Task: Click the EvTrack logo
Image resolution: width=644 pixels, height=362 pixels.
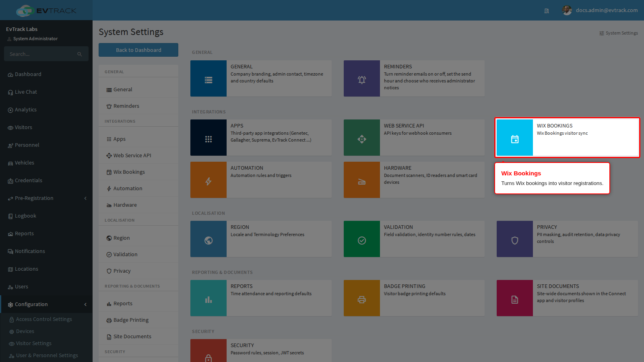Action: 46,10
